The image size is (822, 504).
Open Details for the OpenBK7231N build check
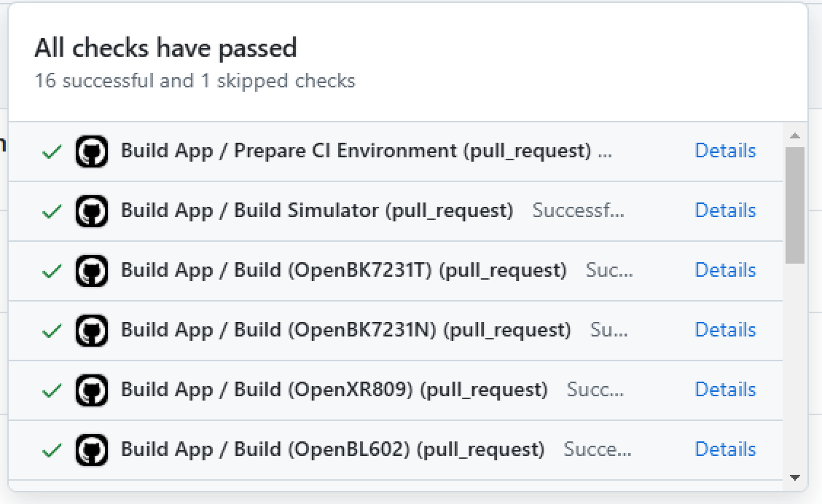pos(725,330)
